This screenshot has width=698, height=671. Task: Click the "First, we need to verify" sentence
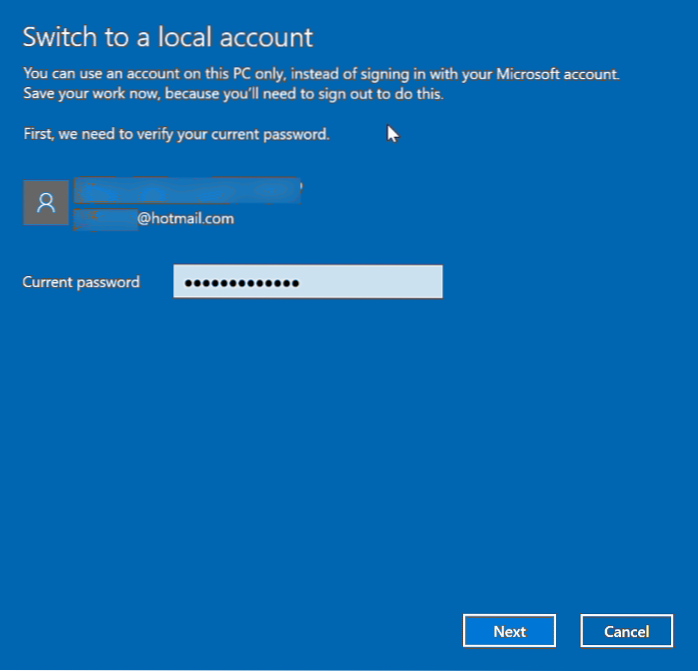[176, 134]
